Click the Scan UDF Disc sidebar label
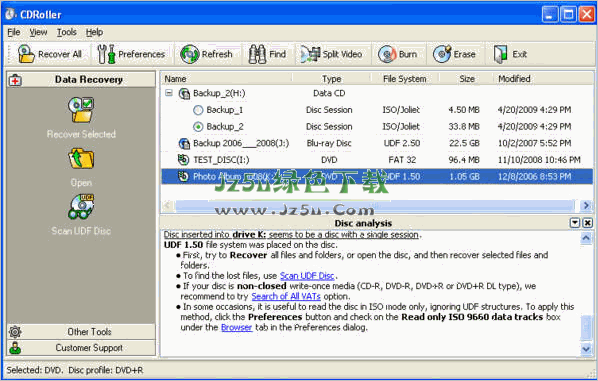This screenshot has width=598, height=381. pyautogui.click(x=81, y=231)
